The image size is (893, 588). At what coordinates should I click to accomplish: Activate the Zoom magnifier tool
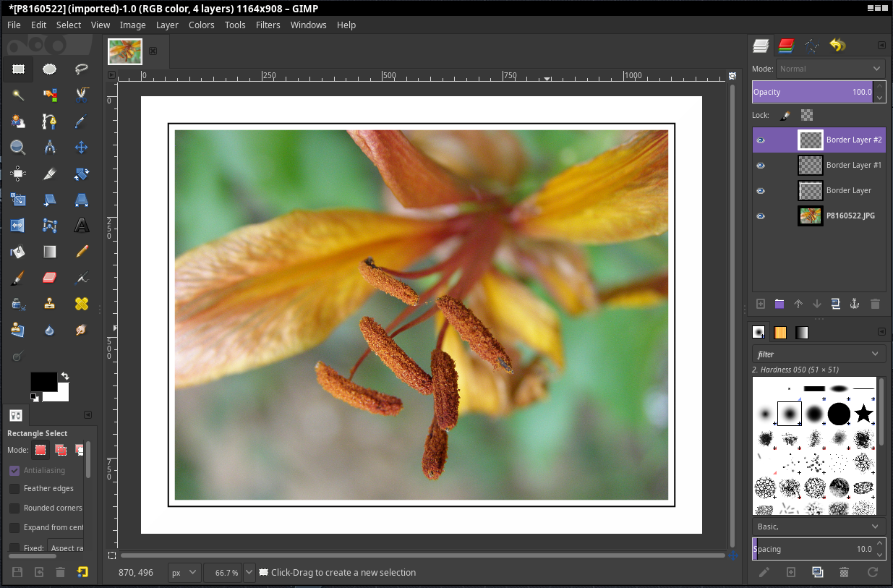(18, 148)
